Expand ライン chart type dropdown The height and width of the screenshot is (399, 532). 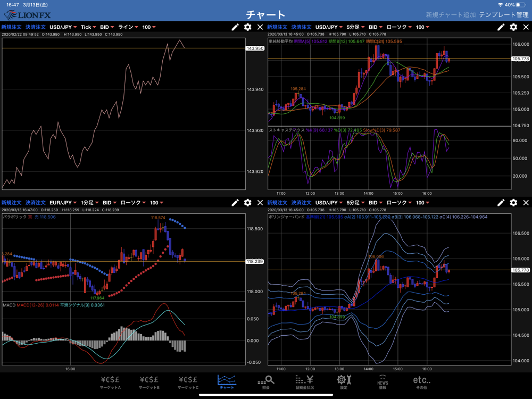[128, 27]
